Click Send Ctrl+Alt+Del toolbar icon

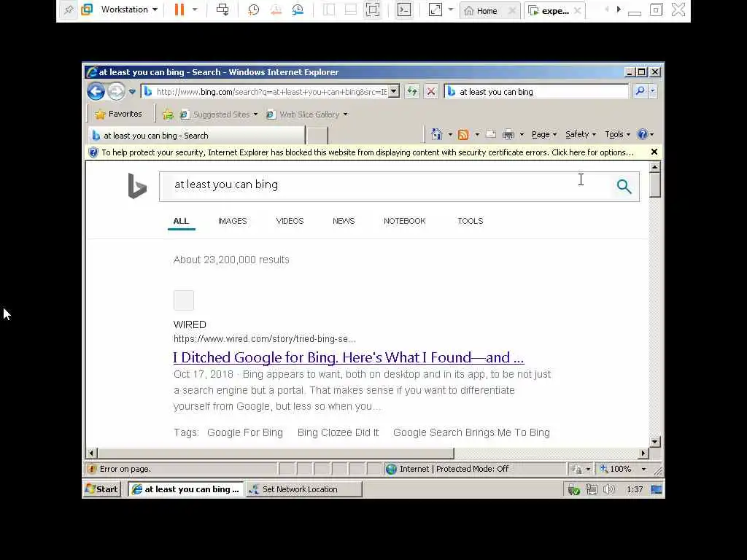point(222,9)
